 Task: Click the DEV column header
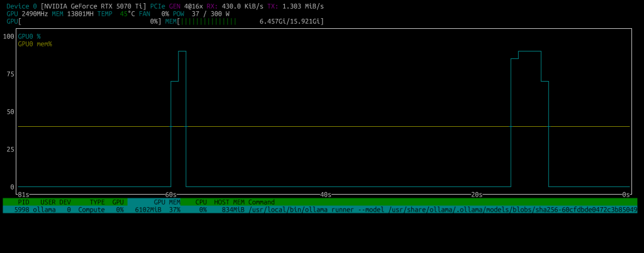(65, 202)
